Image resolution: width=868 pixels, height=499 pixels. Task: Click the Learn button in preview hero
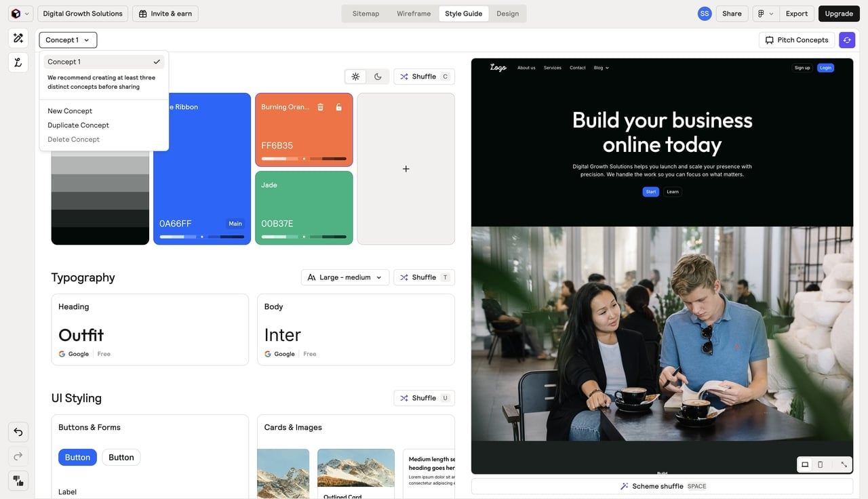(x=673, y=192)
